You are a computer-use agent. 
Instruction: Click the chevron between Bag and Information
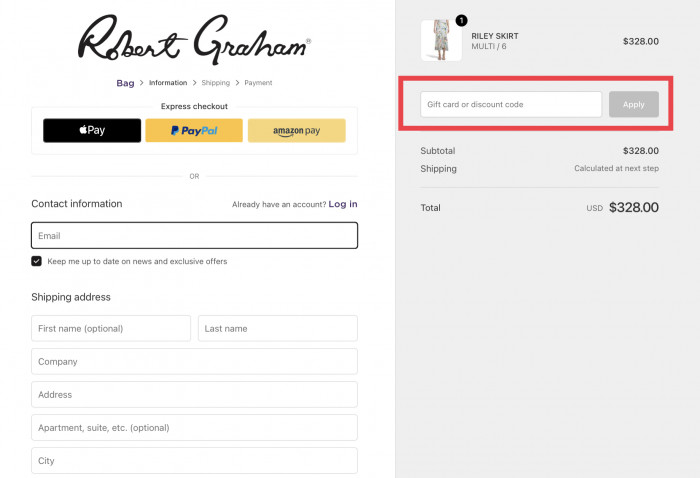[x=142, y=83]
